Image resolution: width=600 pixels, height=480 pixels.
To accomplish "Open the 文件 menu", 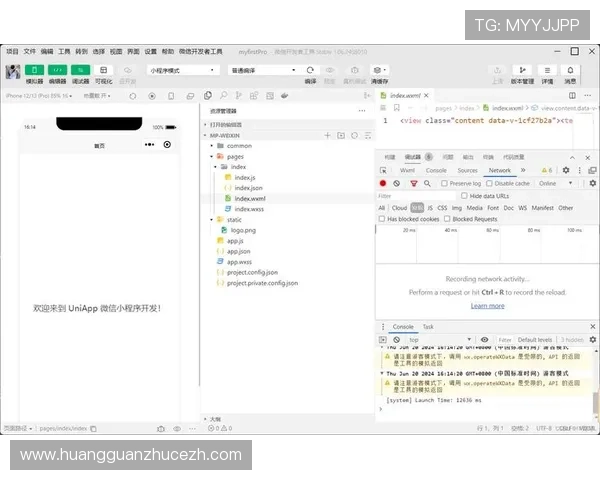I will coord(29,52).
